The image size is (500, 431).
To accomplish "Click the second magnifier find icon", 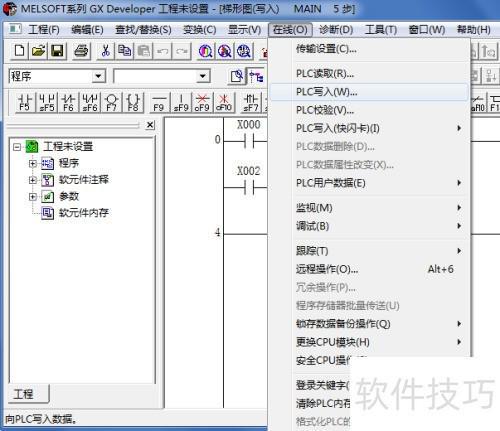I will pos(224,51).
